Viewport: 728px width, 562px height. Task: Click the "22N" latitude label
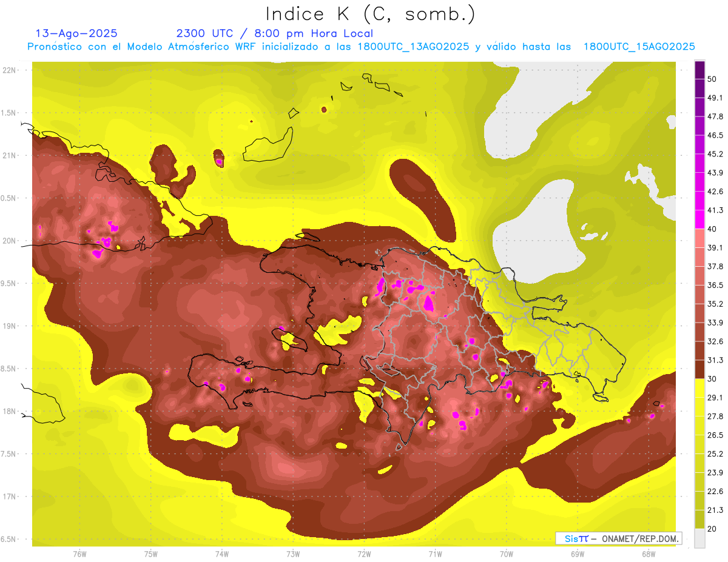pyautogui.click(x=10, y=70)
